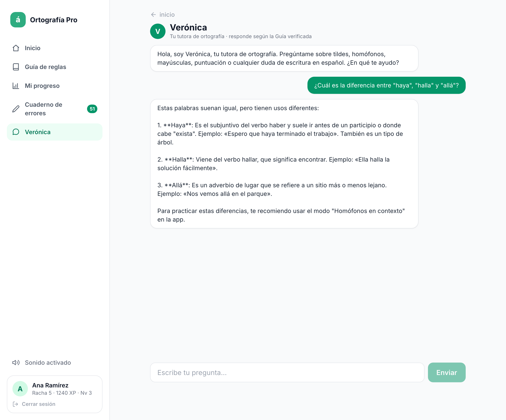Toggle the Sonido activado speaker setting

(41, 362)
